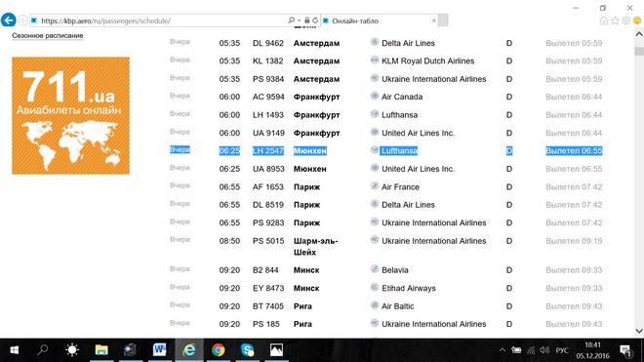Click the Air France logo icon
The height and width of the screenshot is (362, 644).
(x=374, y=185)
